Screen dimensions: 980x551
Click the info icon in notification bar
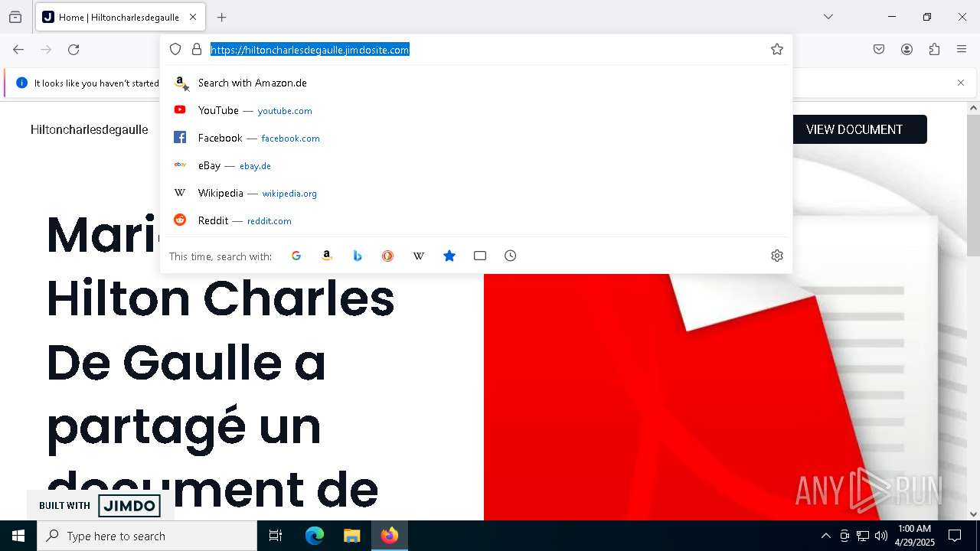pos(21,83)
